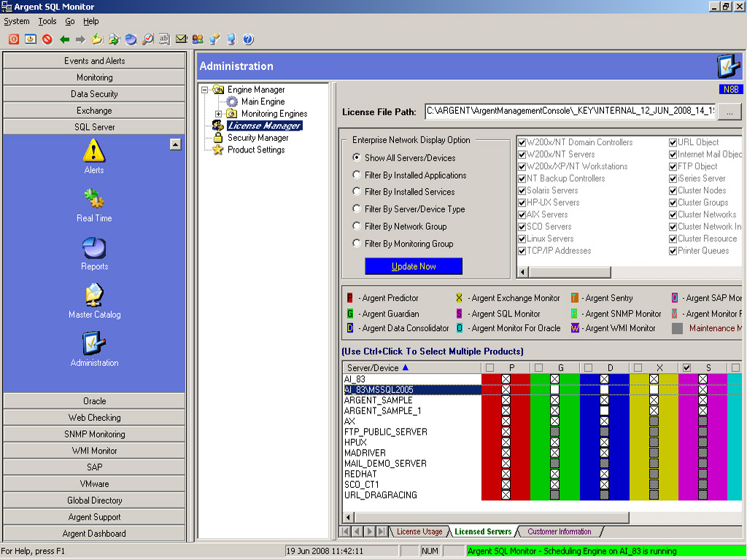Click the Update Now button
This screenshot has width=747, height=560.
pyautogui.click(x=414, y=266)
